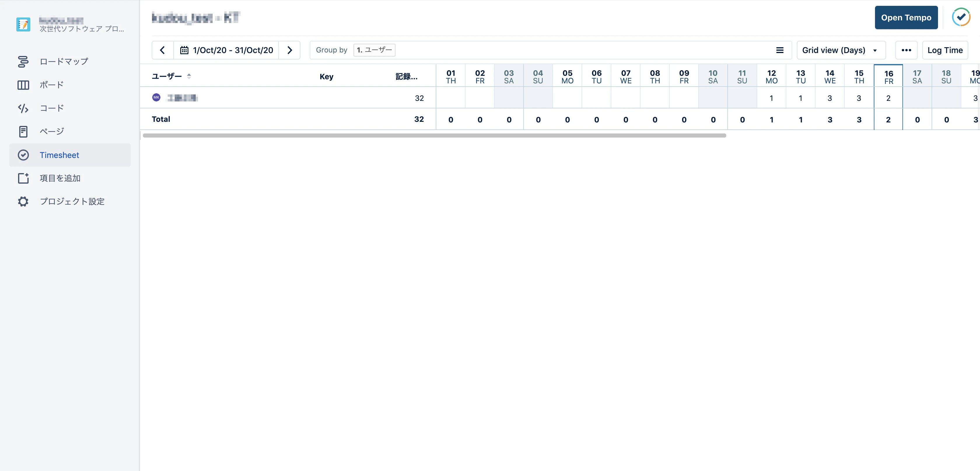The height and width of the screenshot is (471, 980).
Task: Select ボード in the sidebar
Action: coord(70,85)
